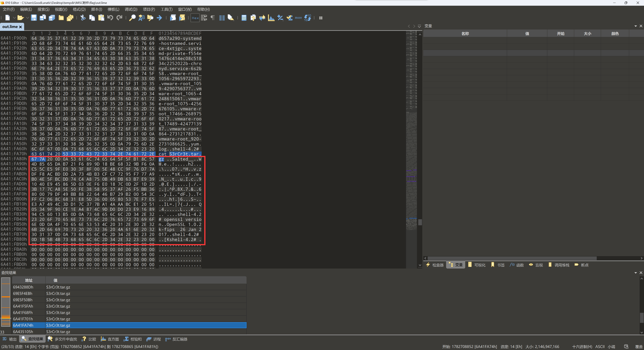Click the highlight marker icon
This screenshot has height=350, width=644.
(231, 18)
